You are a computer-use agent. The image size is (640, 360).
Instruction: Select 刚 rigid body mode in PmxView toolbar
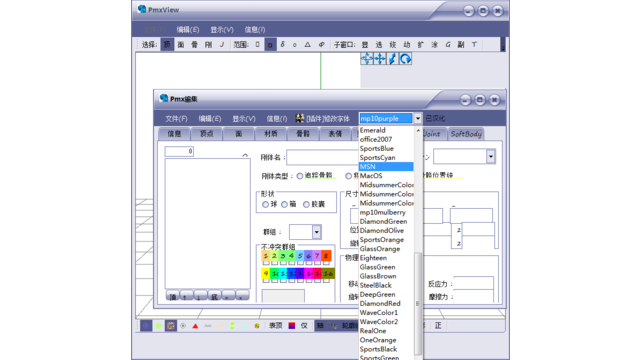tap(209, 44)
